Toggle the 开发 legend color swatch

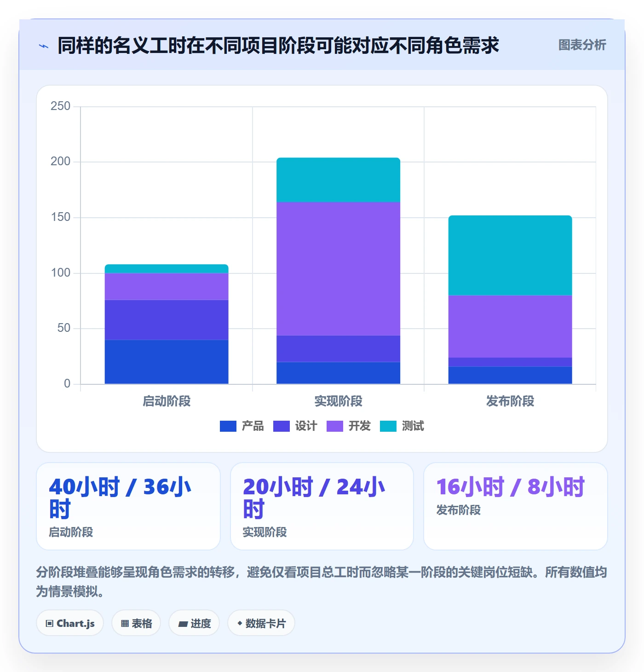click(x=335, y=426)
